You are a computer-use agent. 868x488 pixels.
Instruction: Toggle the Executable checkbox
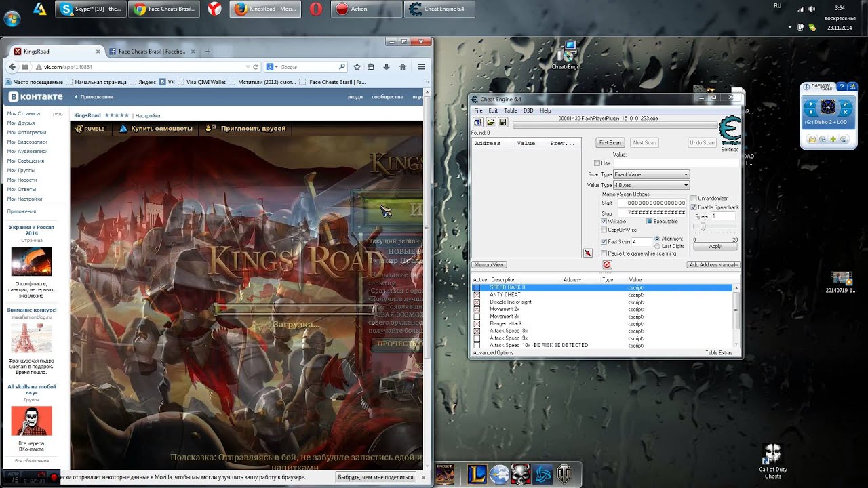coord(649,222)
